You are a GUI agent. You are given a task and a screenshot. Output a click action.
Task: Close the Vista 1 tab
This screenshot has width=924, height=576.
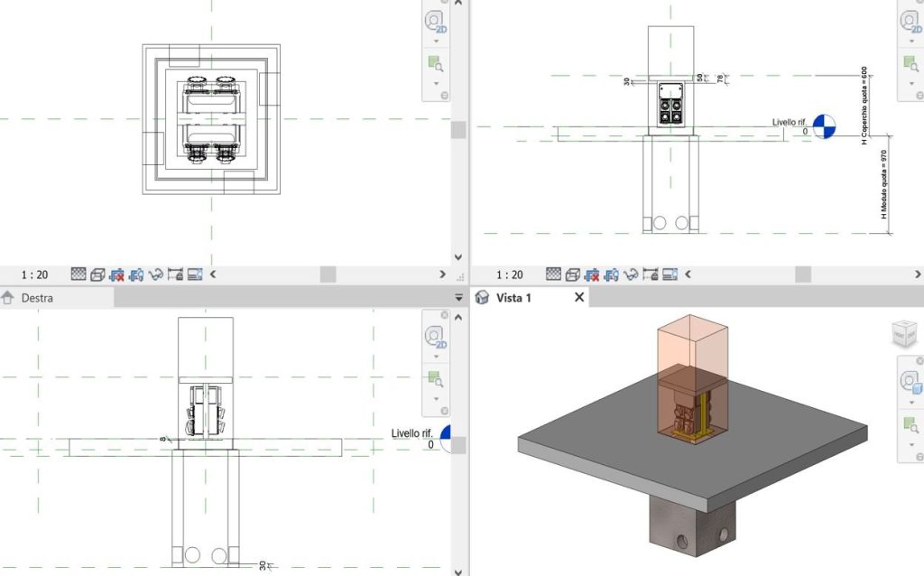[x=578, y=297]
